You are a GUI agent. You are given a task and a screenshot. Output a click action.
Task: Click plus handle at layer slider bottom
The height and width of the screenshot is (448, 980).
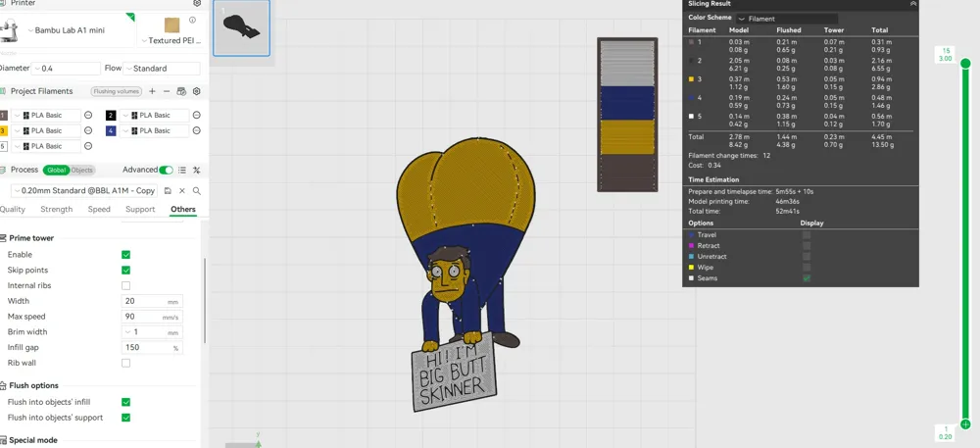click(965, 424)
